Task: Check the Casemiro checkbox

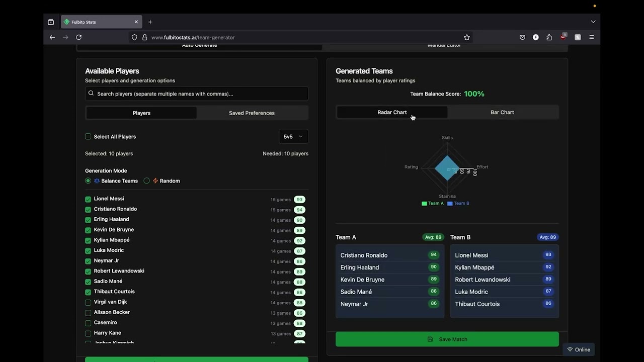Action: tap(88, 323)
